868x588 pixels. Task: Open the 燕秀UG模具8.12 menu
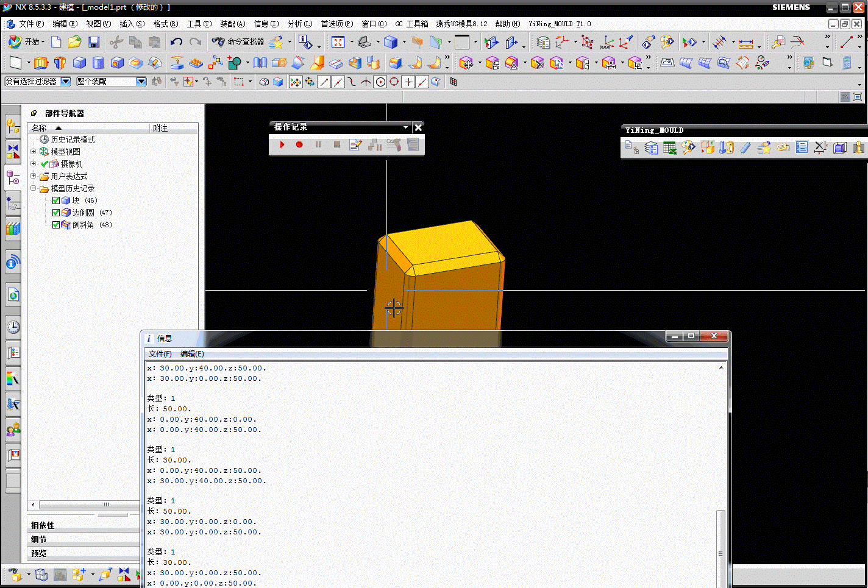(x=461, y=24)
